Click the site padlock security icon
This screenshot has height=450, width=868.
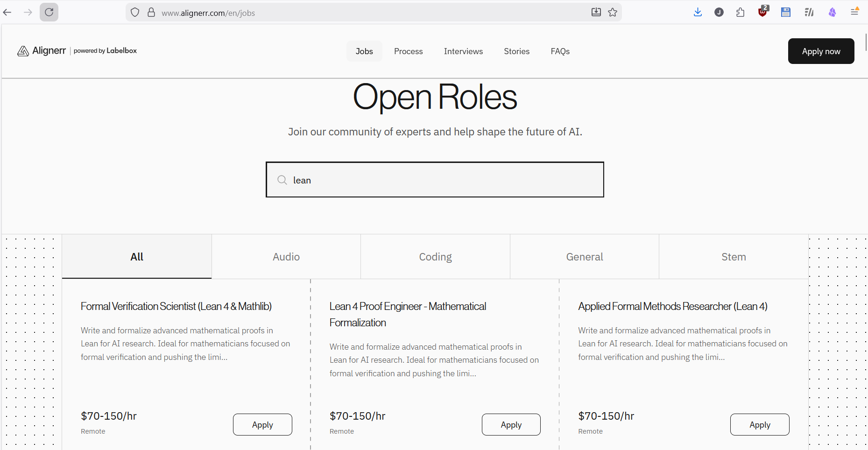151,13
